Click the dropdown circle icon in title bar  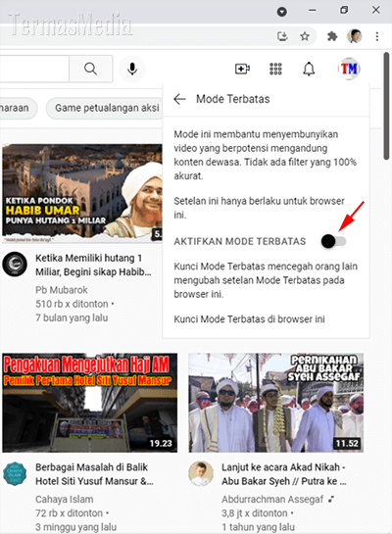(x=281, y=12)
